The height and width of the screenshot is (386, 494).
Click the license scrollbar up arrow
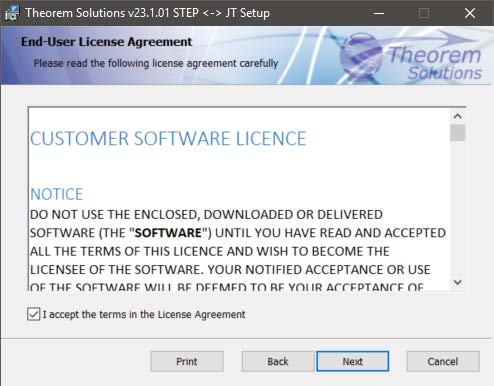click(x=458, y=116)
